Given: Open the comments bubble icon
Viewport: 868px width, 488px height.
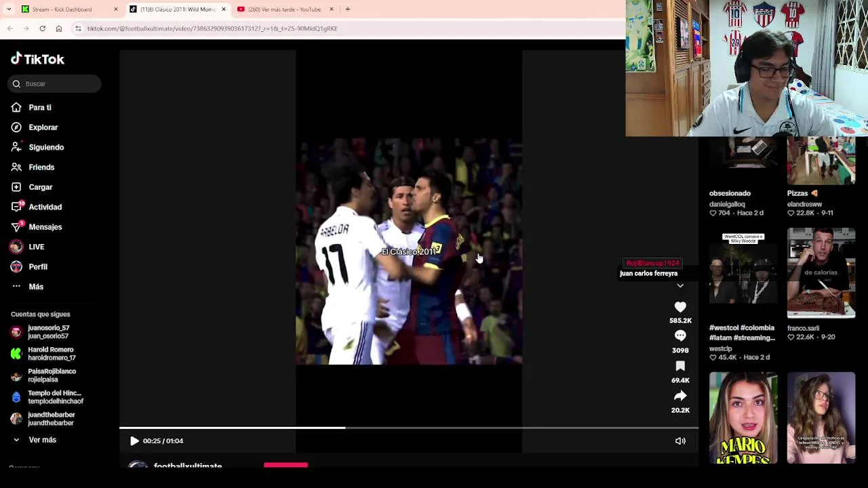Looking at the screenshot, I should (x=680, y=336).
